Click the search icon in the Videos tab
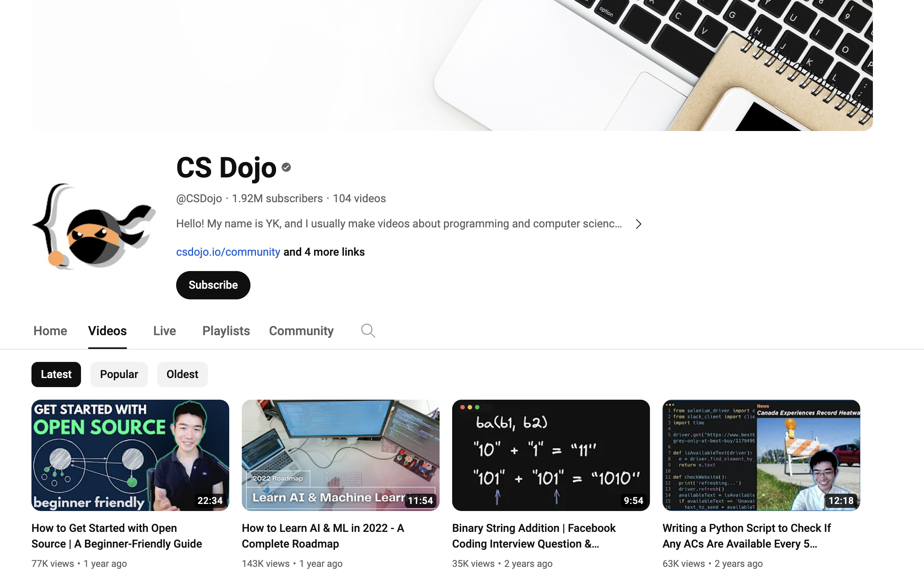Image resolution: width=924 pixels, height=583 pixels. (368, 331)
